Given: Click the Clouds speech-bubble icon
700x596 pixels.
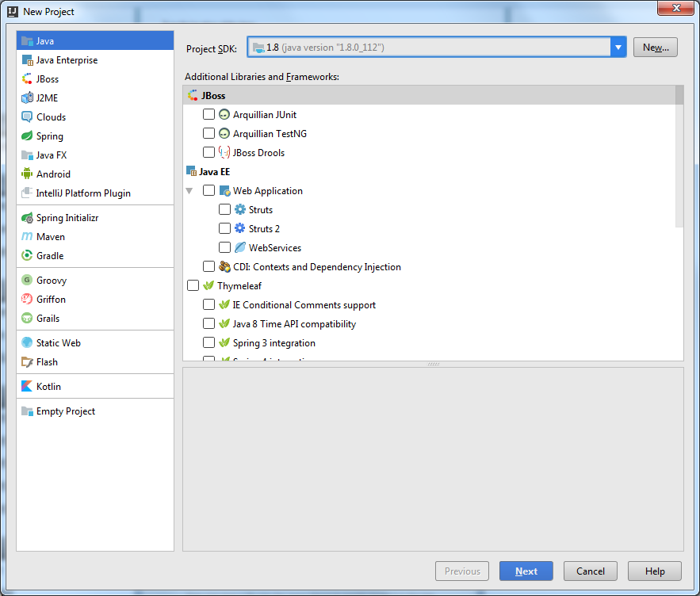Looking at the screenshot, I should click(27, 117).
